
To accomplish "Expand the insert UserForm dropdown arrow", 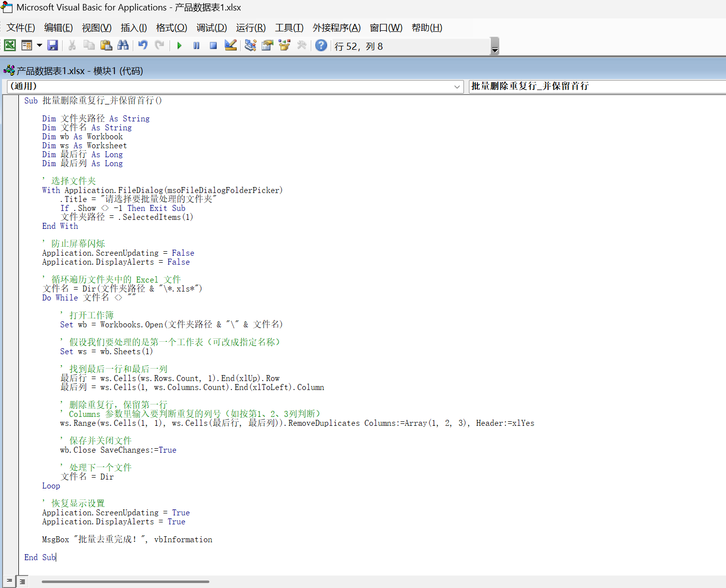I will (x=39, y=46).
